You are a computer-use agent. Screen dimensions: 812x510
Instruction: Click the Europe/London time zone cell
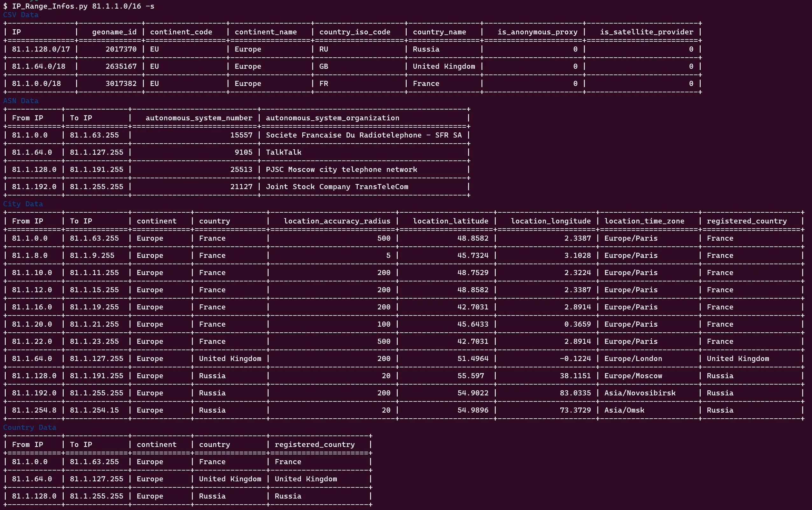633,359
